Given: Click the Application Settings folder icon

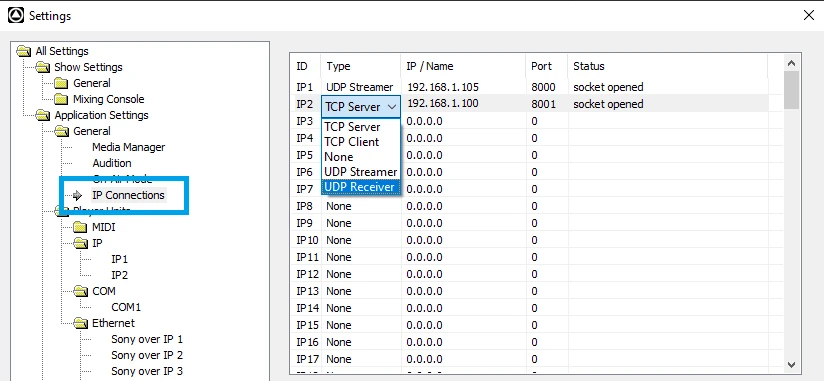Looking at the screenshot, I should pyautogui.click(x=43, y=115).
